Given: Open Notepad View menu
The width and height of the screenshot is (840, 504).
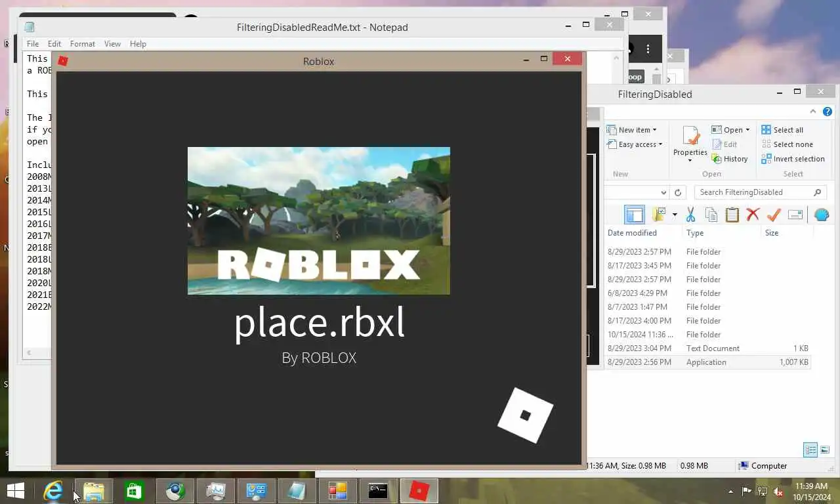Looking at the screenshot, I should (x=112, y=44).
